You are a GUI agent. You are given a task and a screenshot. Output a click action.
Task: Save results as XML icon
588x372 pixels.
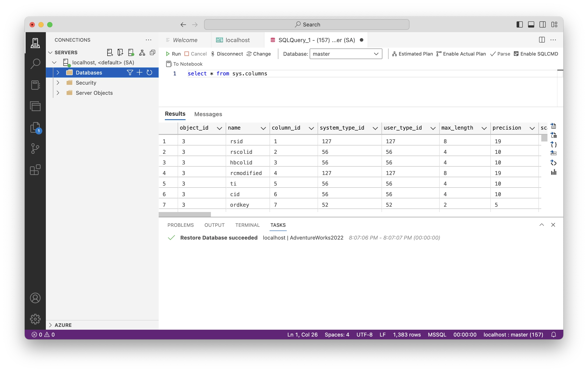(553, 163)
